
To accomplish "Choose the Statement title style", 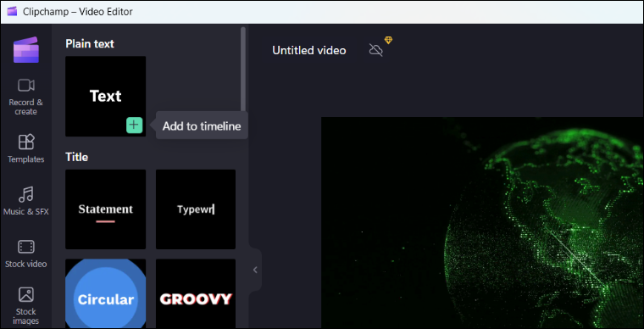I will click(x=106, y=209).
